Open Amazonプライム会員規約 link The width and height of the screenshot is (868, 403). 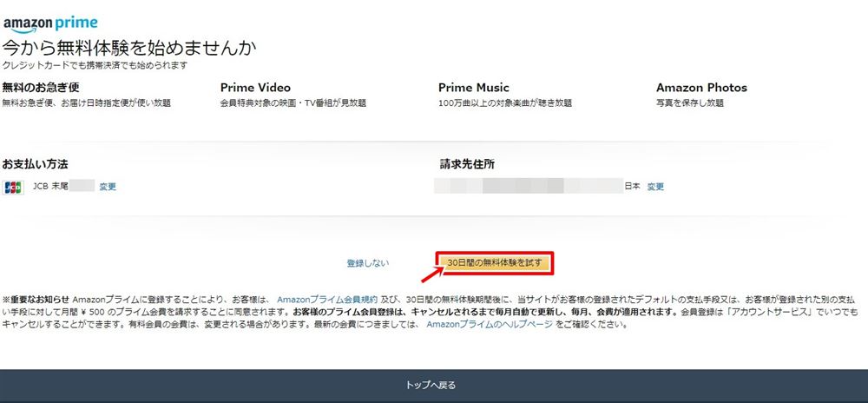tap(327, 299)
